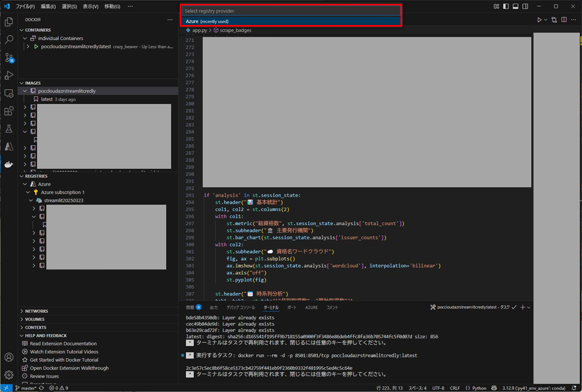
Task: Open 選択(S) menu
Action: [x=69, y=7]
